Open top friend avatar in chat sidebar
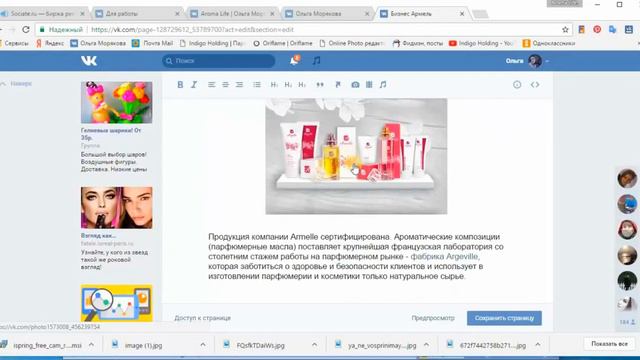Image resolution: width=640 pixels, height=360 pixels. (x=627, y=178)
